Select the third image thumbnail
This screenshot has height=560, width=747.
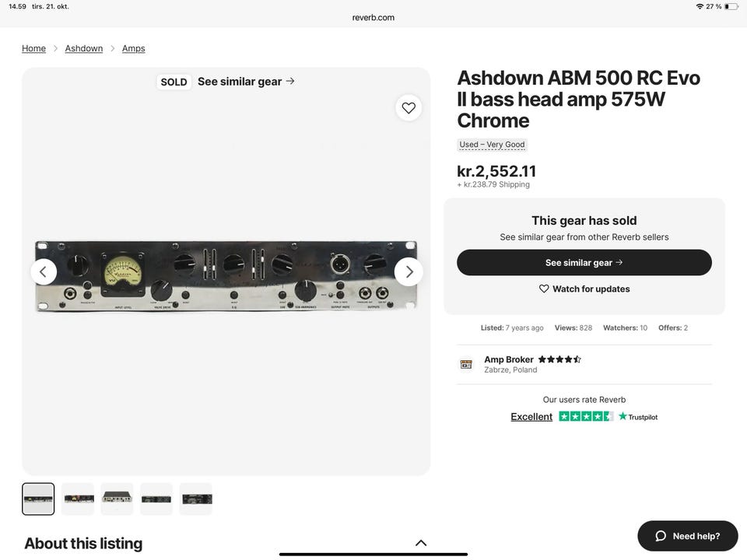(117, 499)
